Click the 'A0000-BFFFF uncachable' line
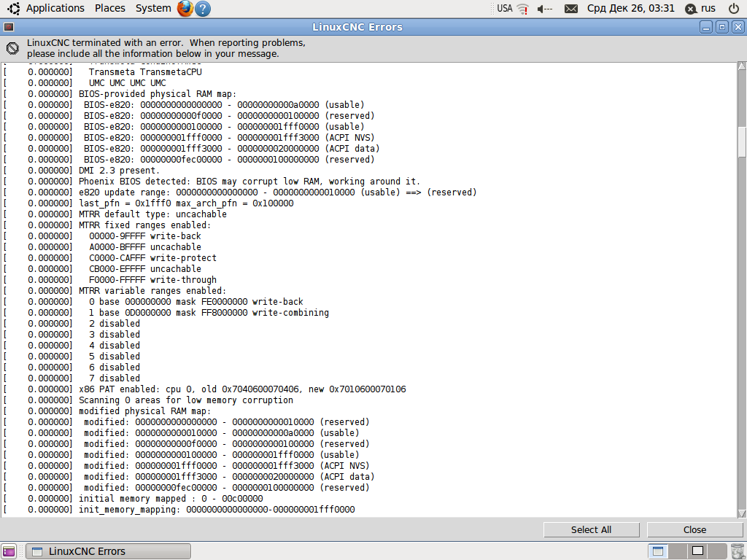 click(x=145, y=247)
